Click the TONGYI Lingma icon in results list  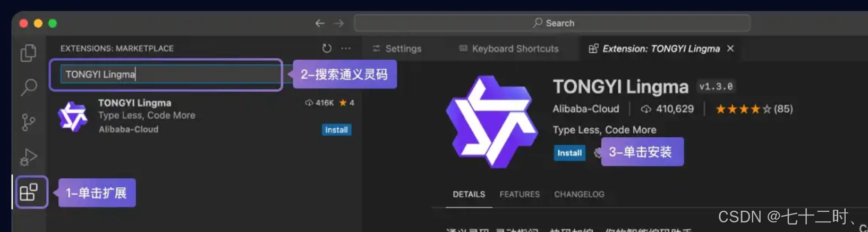click(73, 117)
